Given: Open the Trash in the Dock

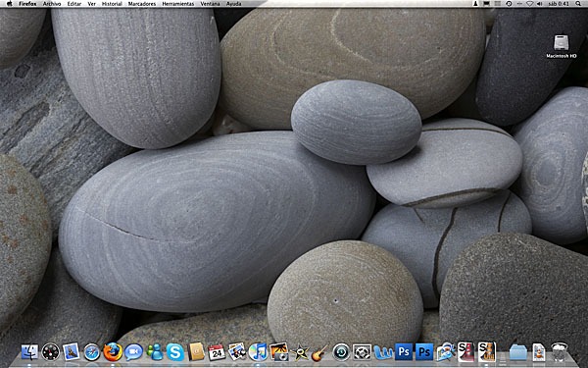Looking at the screenshot, I should [x=560, y=352].
